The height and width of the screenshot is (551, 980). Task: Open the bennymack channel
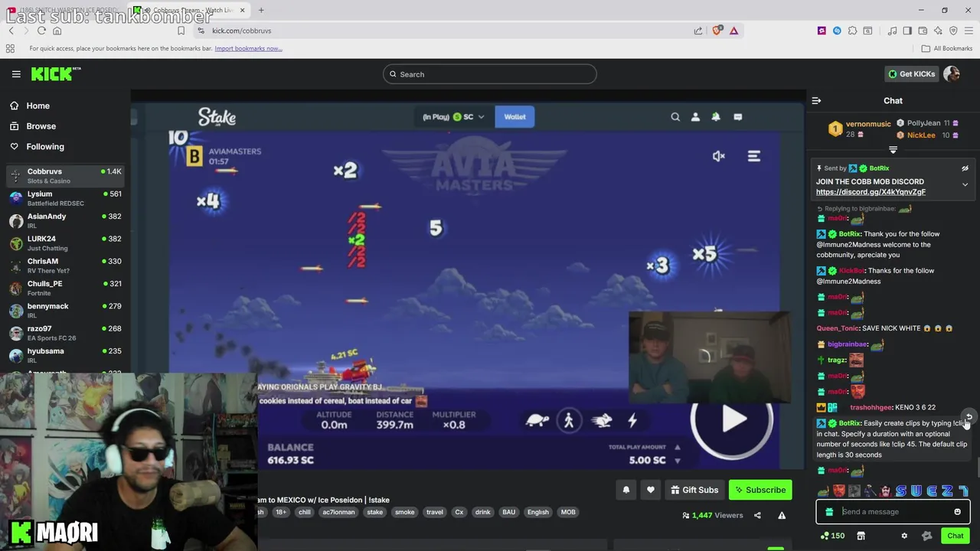coord(65,310)
